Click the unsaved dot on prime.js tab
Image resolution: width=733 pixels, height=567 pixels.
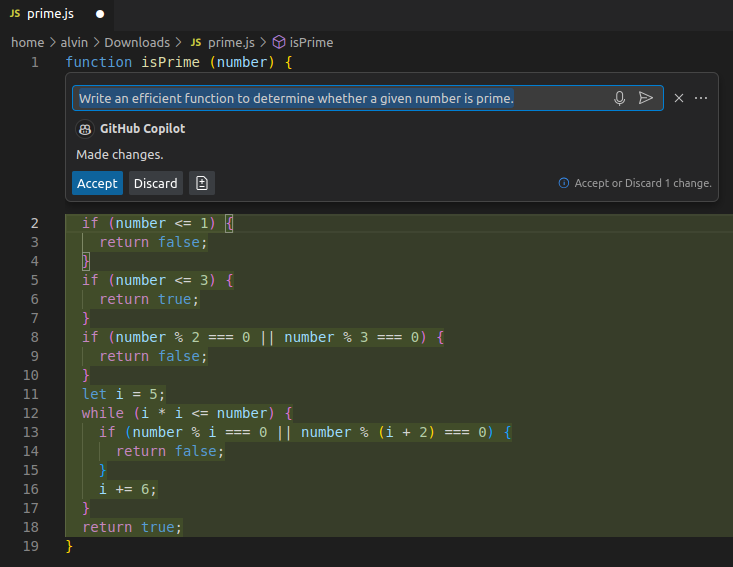pyautogui.click(x=101, y=15)
